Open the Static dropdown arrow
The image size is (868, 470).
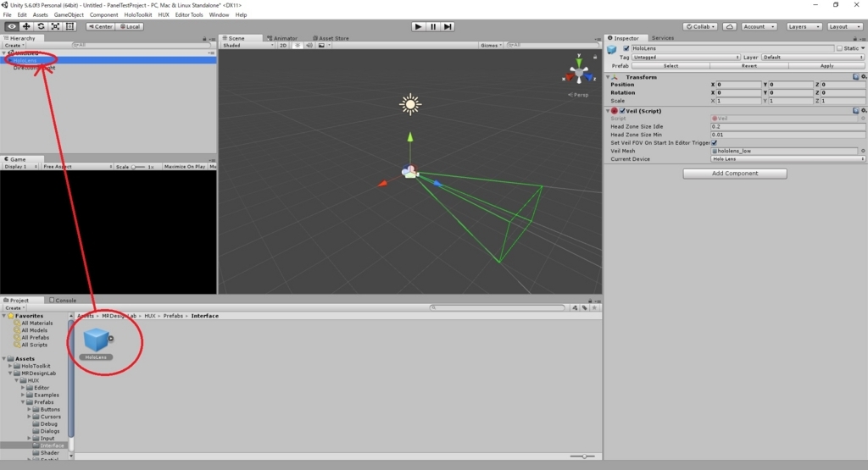click(862, 48)
